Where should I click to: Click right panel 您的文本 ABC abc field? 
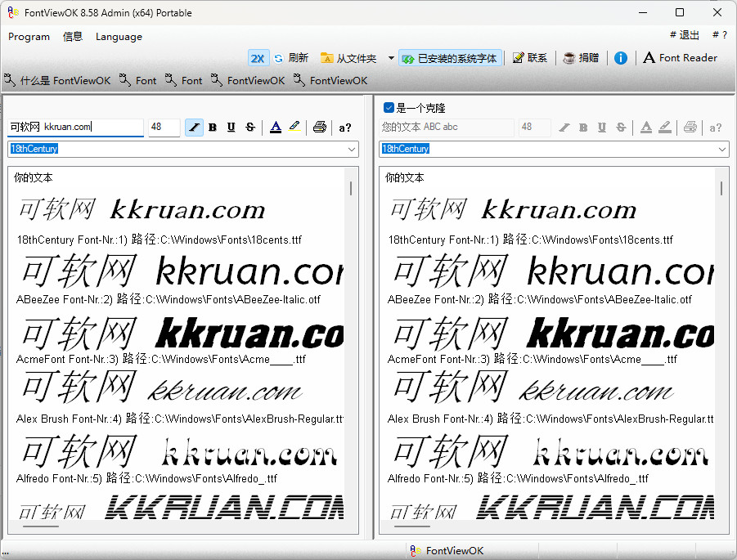(x=447, y=127)
